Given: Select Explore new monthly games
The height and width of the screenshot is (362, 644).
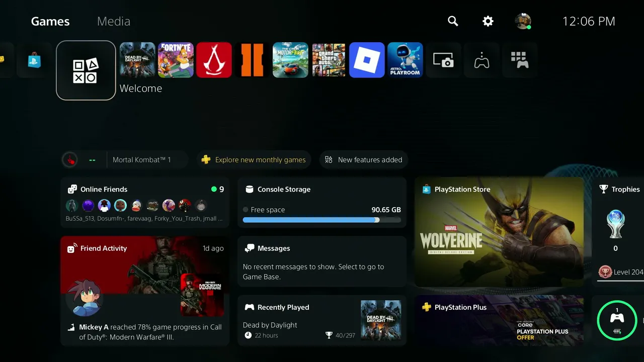Looking at the screenshot, I should pos(254,160).
